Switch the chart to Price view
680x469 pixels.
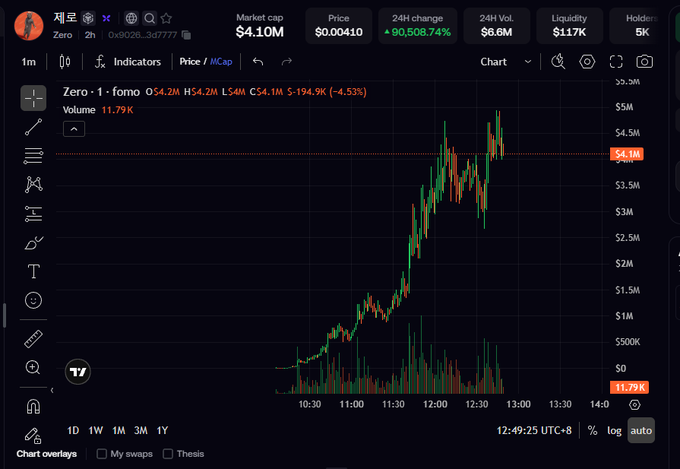tap(190, 62)
